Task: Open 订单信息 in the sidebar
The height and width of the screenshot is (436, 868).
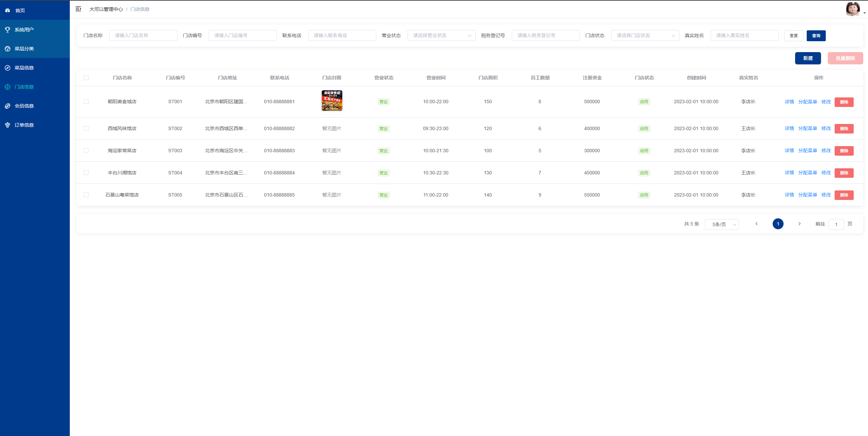Action: pos(35,125)
